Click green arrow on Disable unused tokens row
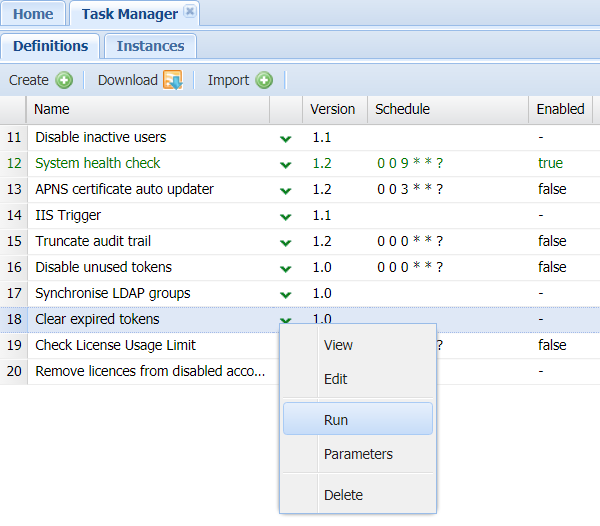 pos(286,268)
